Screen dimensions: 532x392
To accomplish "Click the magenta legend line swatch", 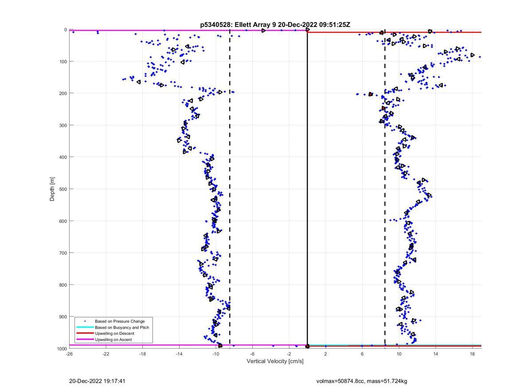I will pos(85,340).
